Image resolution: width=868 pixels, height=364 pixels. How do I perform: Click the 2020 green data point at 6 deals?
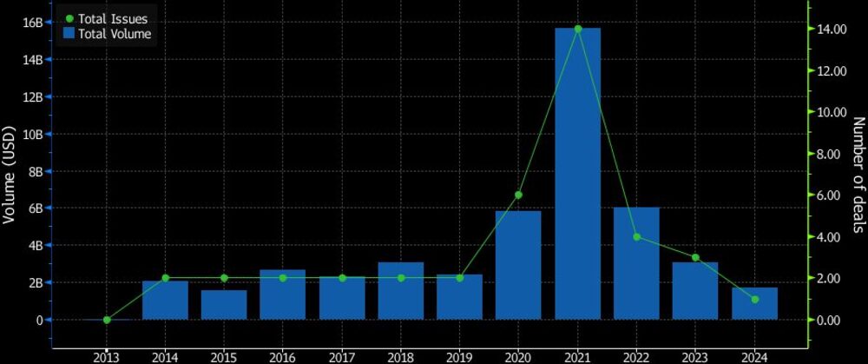[518, 195]
